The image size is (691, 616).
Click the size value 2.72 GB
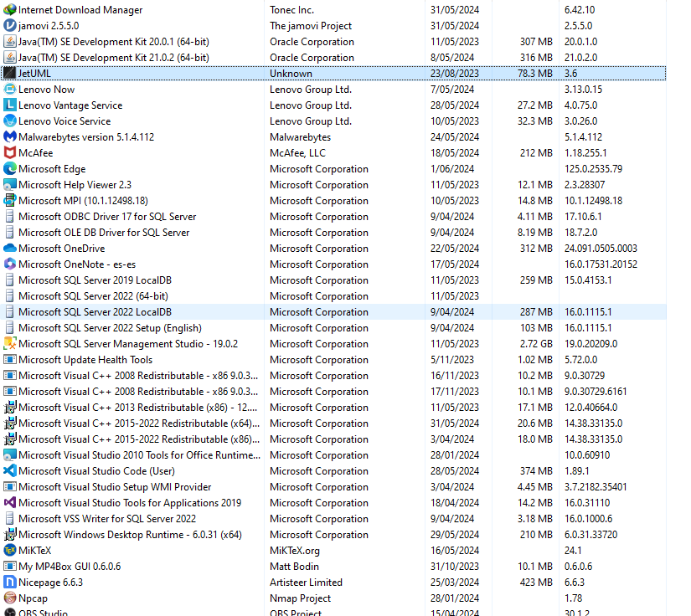536,344
